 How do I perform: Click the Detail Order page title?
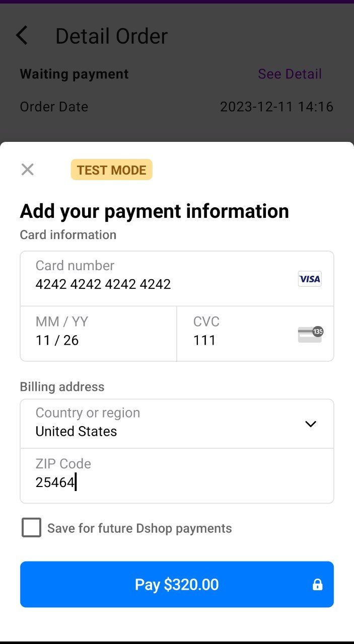[x=111, y=36]
